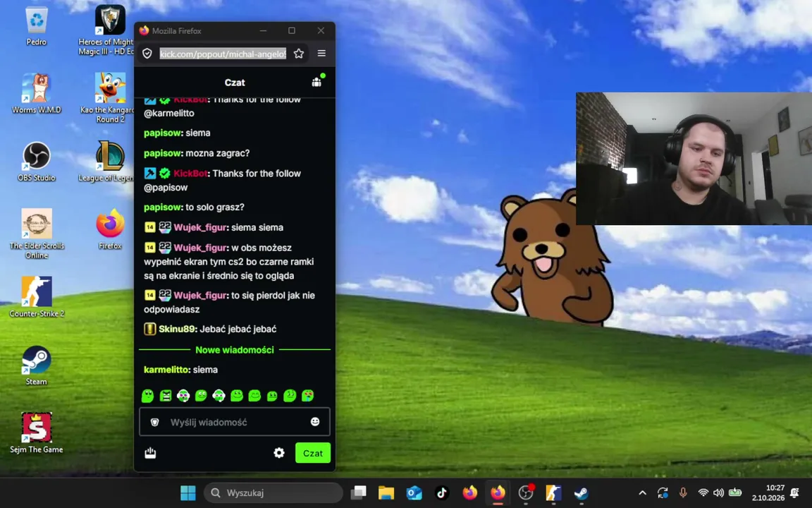This screenshot has width=812, height=508.
Task: Launch Heroes of Might & Magic III shortcut
Action: [109, 30]
